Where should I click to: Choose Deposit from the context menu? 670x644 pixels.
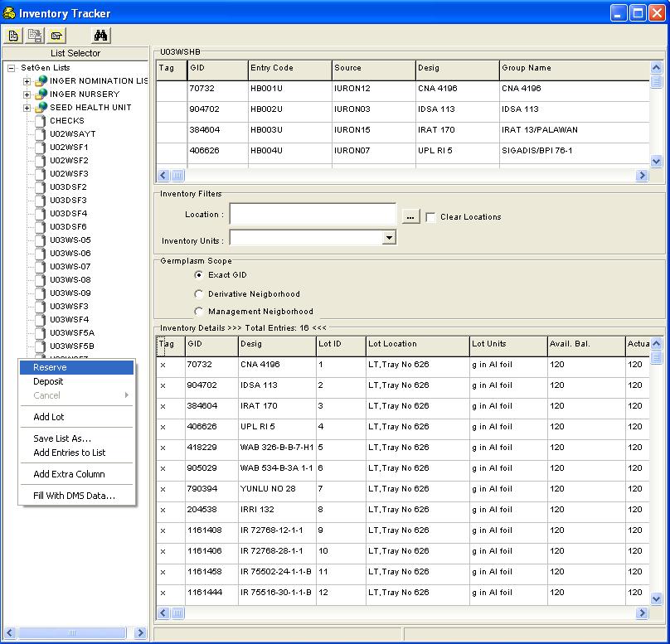pyautogui.click(x=76, y=381)
